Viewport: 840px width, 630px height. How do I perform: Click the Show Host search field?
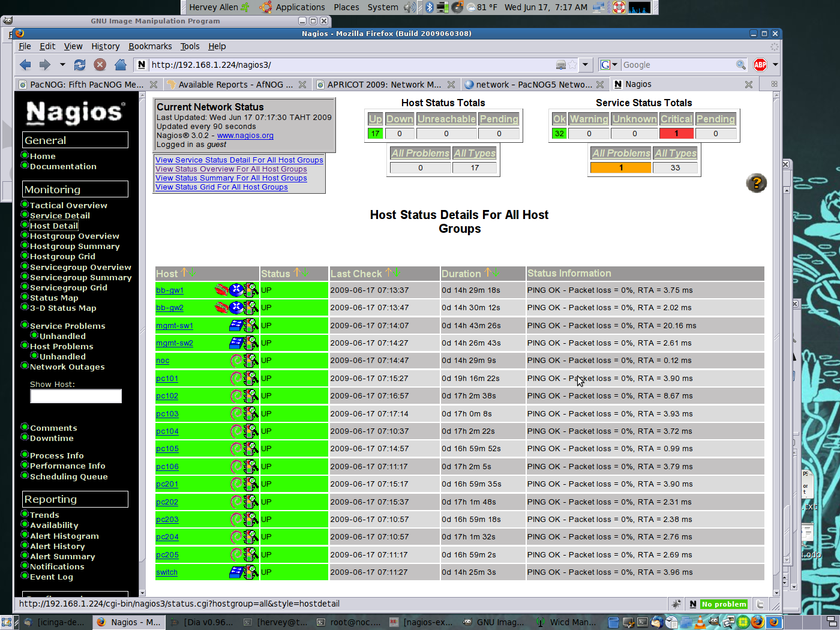76,396
